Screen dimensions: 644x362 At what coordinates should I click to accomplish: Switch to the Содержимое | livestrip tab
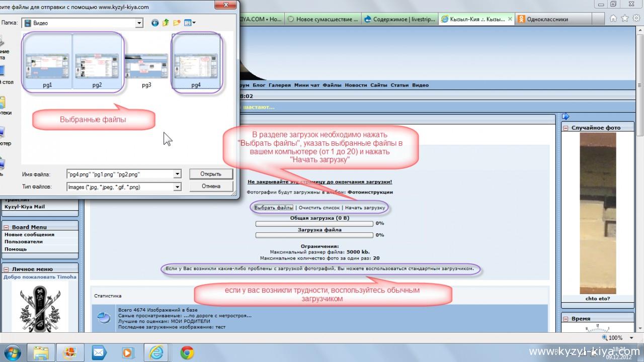[399, 19]
